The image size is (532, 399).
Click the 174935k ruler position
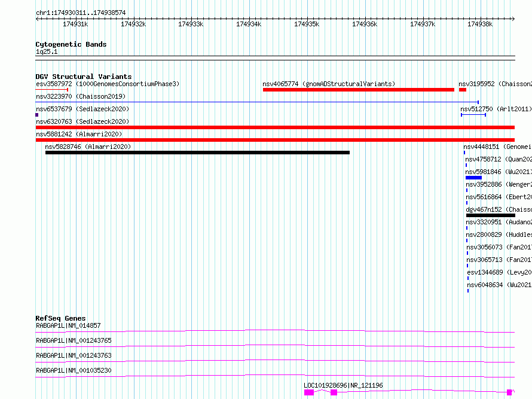pyautogui.click(x=307, y=24)
